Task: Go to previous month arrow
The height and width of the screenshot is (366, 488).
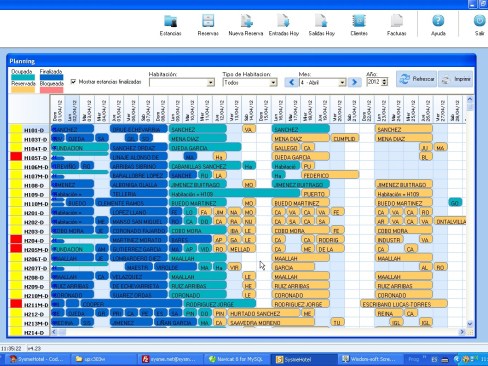Action: pos(291,82)
